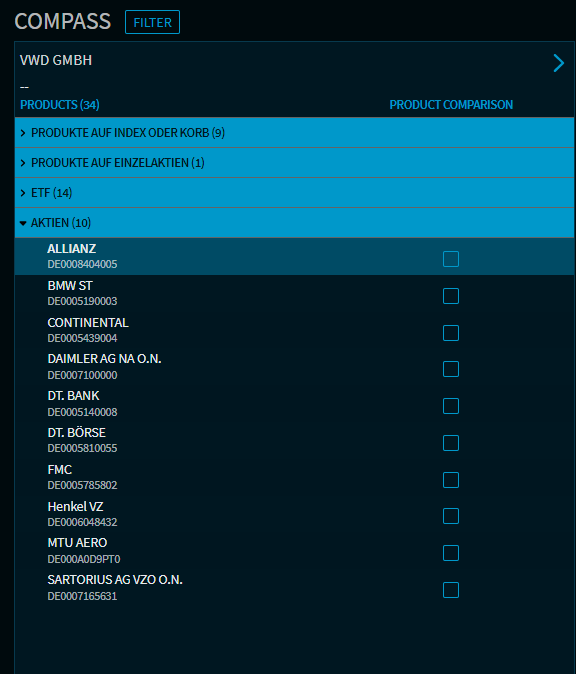This screenshot has width=576, height=674.
Task: Check the FMC comparison box
Action: [x=451, y=480]
